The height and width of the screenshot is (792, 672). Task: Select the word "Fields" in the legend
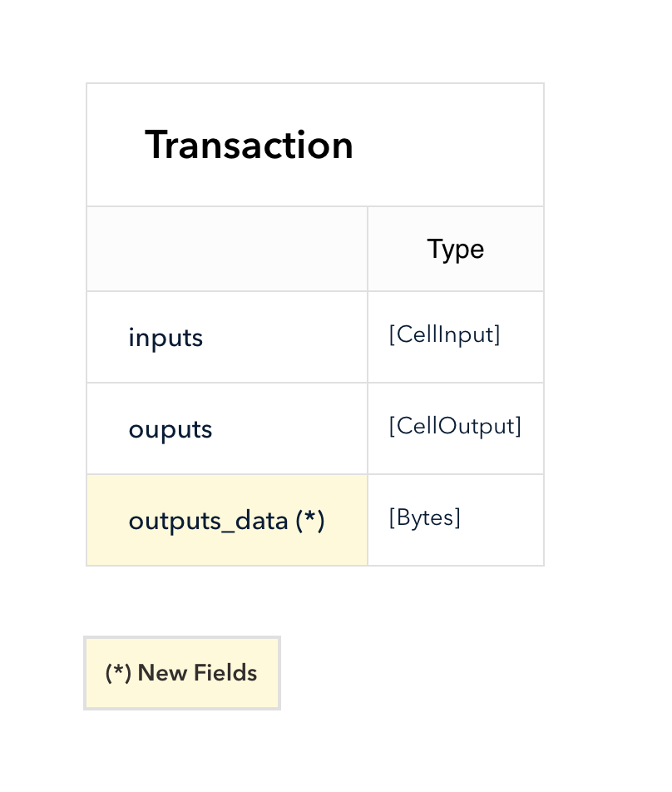point(225,673)
